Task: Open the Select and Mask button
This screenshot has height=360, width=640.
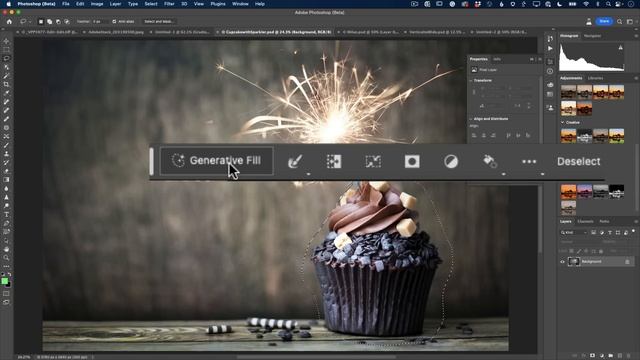Action: (159, 21)
